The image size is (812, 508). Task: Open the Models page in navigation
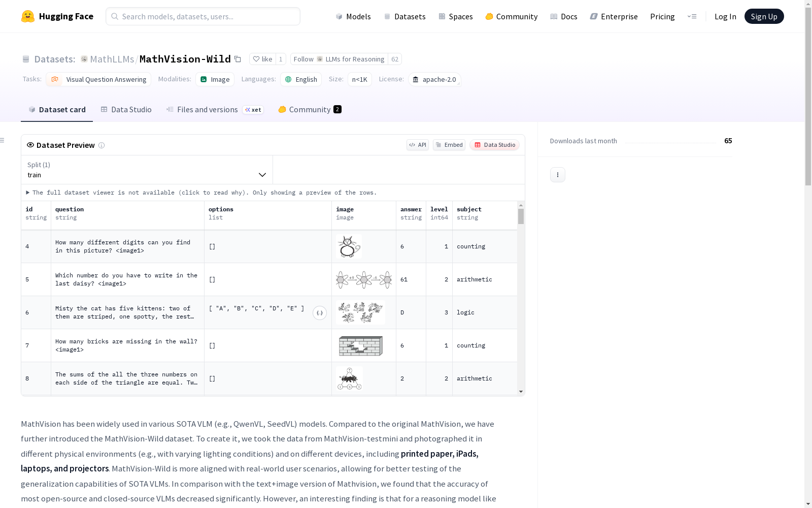click(x=353, y=16)
